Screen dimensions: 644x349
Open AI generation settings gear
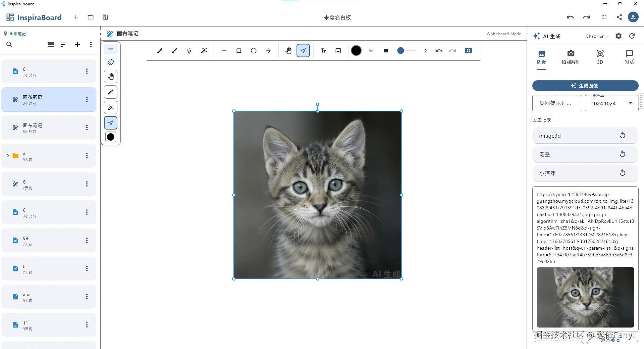pyautogui.click(x=619, y=36)
